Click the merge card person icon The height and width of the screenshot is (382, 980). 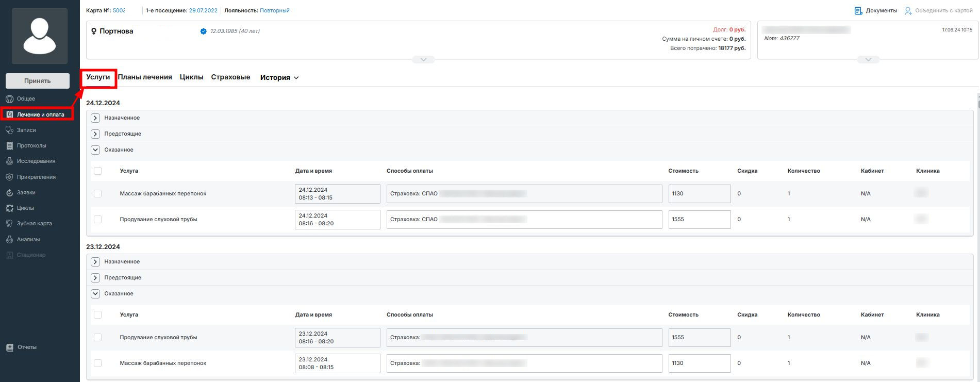coord(908,11)
